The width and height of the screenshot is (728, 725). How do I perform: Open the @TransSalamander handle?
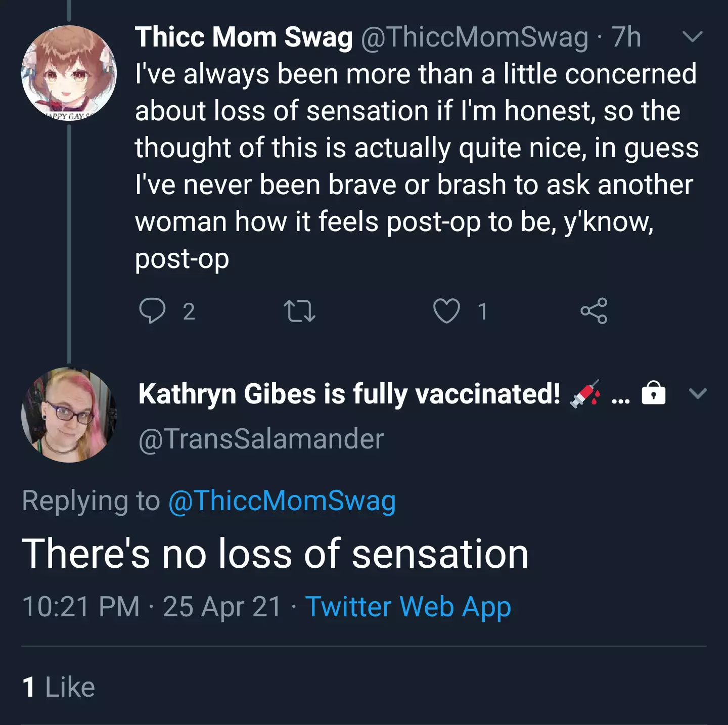click(261, 439)
